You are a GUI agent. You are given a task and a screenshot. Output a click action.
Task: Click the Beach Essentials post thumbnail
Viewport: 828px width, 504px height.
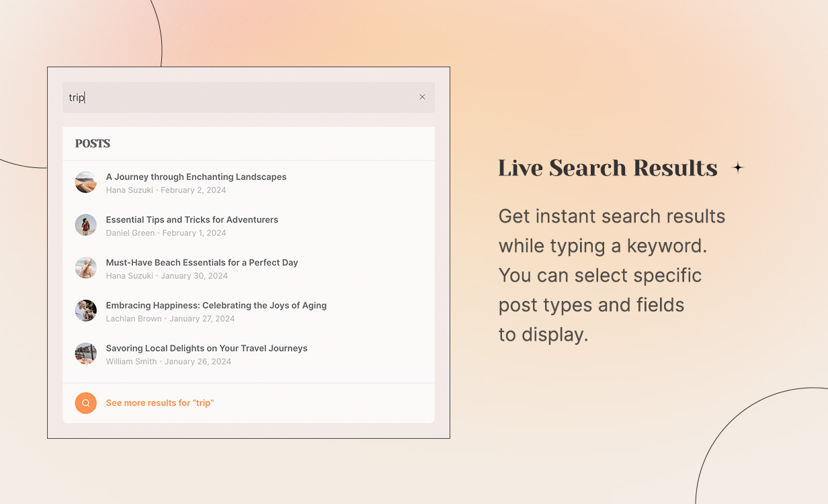pyautogui.click(x=86, y=268)
